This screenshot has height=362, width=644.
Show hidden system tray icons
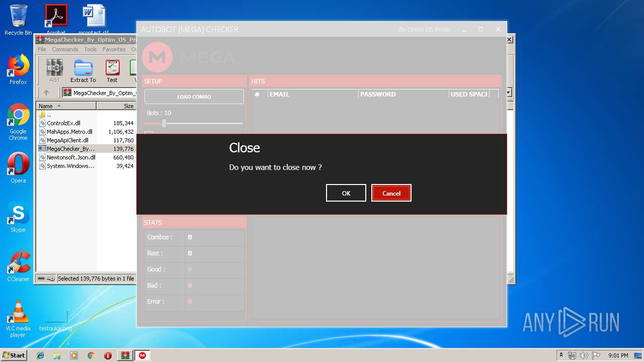coord(561,355)
